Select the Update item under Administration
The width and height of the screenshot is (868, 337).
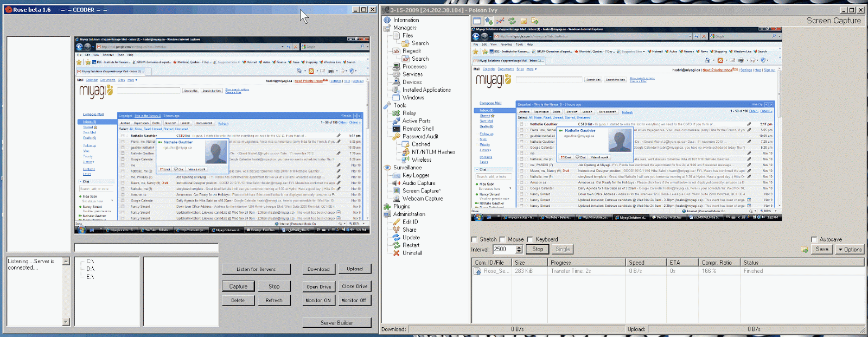click(411, 238)
